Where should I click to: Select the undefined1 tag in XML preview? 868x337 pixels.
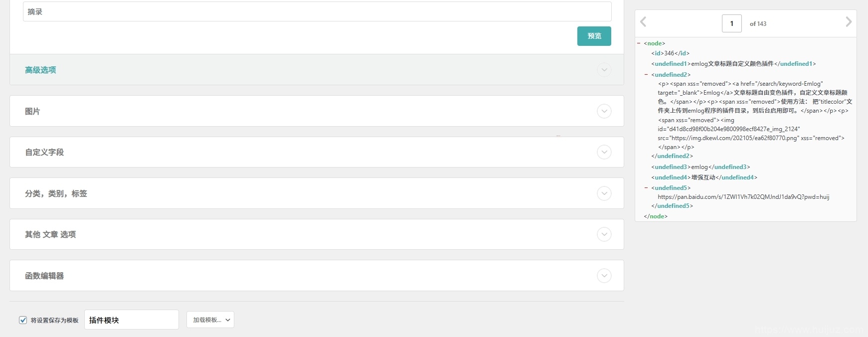point(671,64)
